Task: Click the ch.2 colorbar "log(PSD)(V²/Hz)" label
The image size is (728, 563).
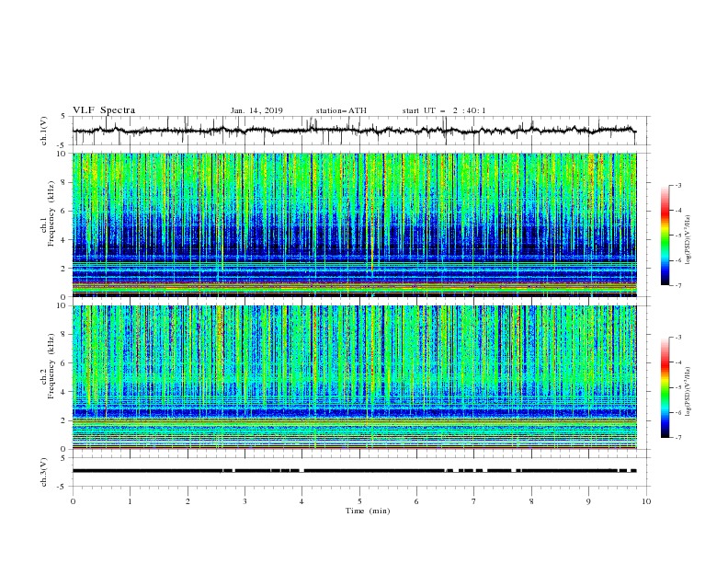Action: pyautogui.click(x=688, y=392)
